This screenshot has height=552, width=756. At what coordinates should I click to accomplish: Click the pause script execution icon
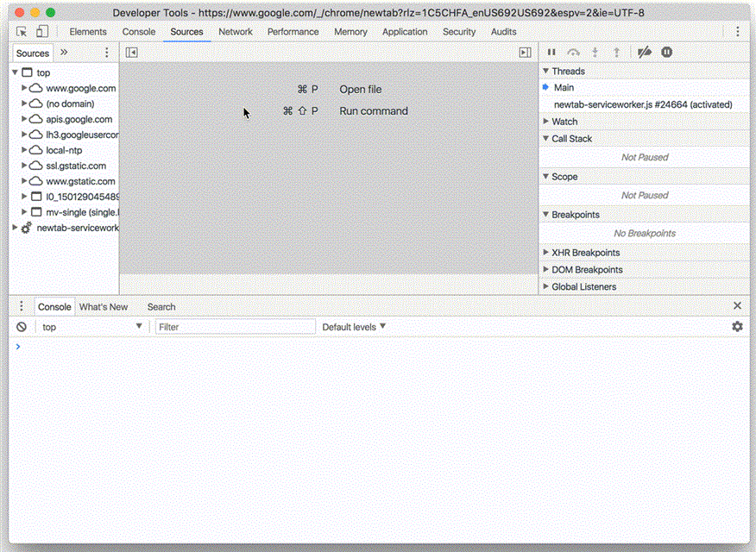(551, 52)
